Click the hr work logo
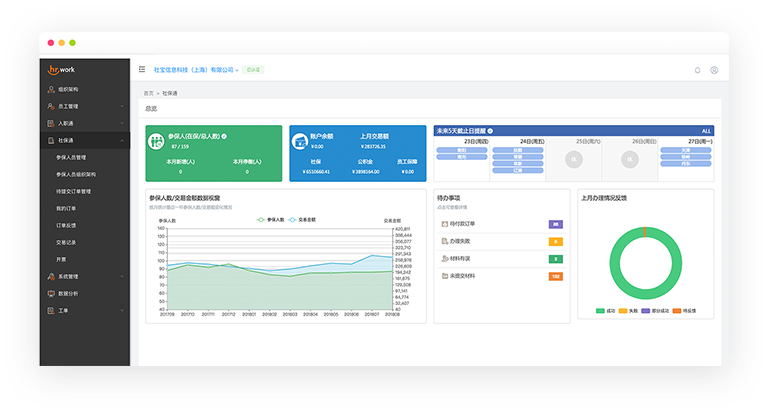This screenshot has width=769, height=413. (62, 69)
